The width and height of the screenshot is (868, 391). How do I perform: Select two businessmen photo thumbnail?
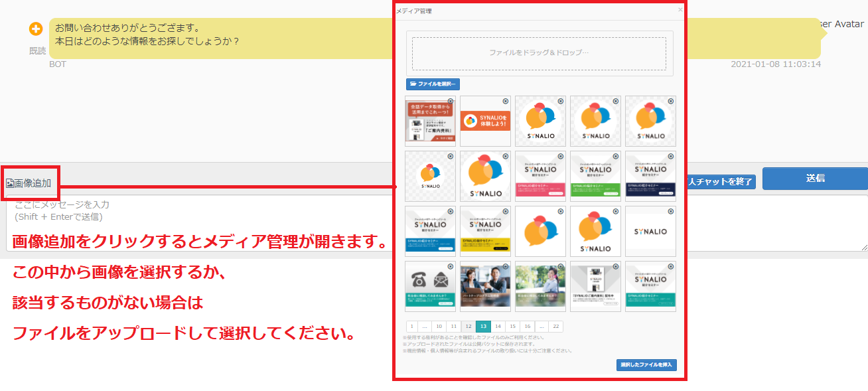coord(485,287)
